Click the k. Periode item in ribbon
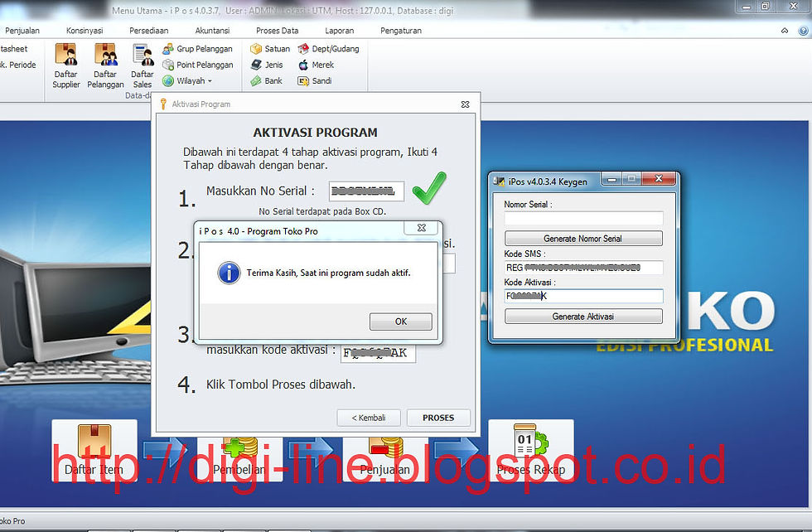The width and height of the screenshot is (812, 532). click(x=17, y=65)
